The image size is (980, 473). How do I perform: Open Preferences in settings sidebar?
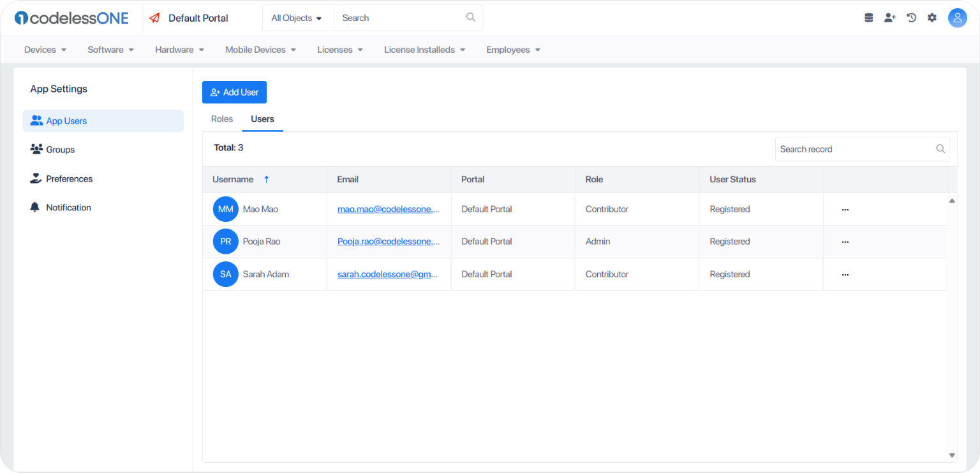[x=103, y=179]
